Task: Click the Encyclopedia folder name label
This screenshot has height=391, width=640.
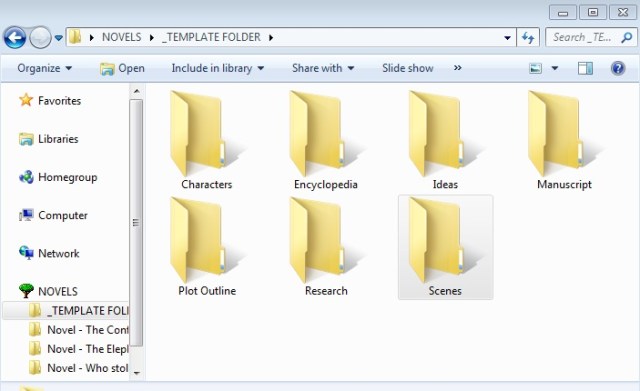Action: 326,184
